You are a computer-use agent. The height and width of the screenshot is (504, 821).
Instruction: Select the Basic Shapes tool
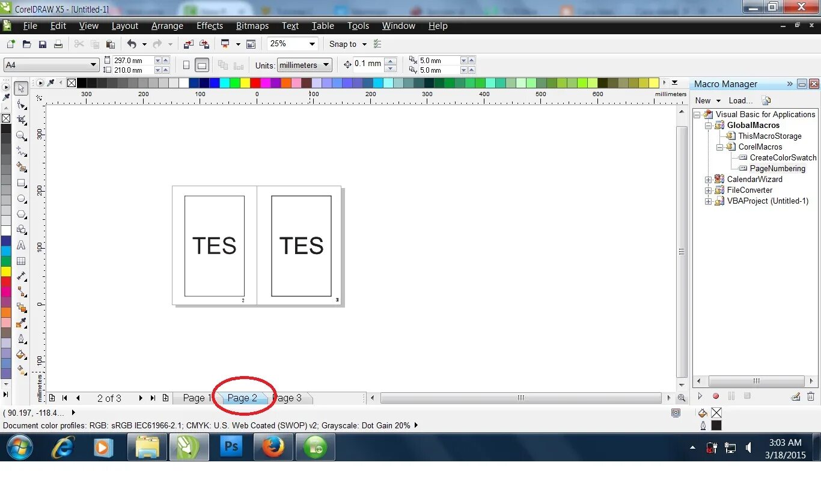pos(21,229)
